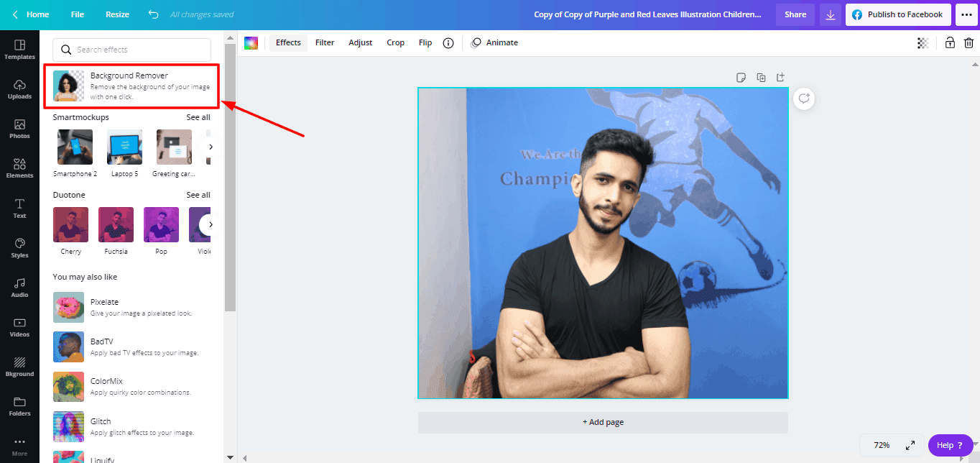Select the Background Remover effect
The width and height of the screenshot is (980, 463).
coord(131,86)
